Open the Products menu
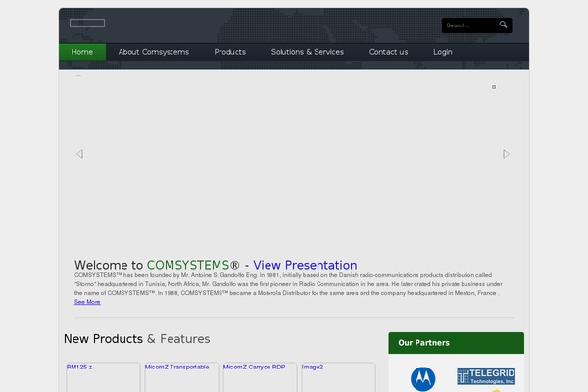Screen dimensions: 588x392 tap(230, 52)
